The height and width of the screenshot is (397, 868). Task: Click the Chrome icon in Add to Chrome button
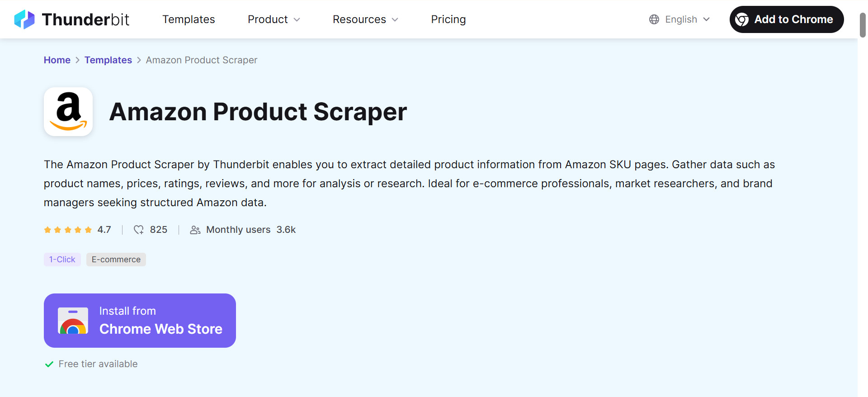pyautogui.click(x=742, y=19)
